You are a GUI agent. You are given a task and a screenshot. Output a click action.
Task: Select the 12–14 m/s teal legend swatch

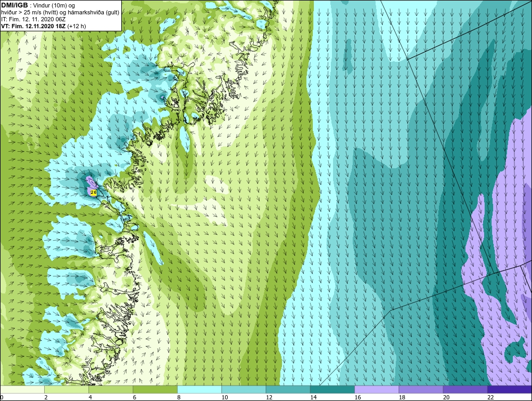(x=288, y=389)
